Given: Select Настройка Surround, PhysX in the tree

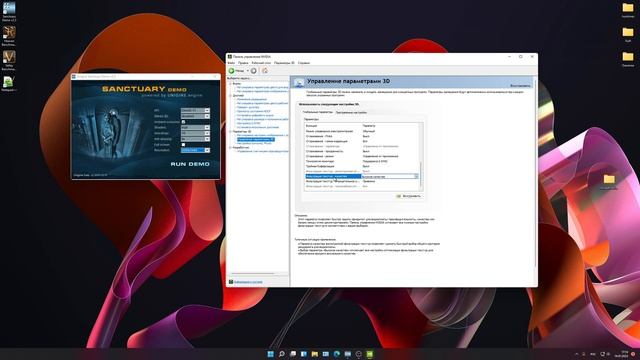Looking at the screenshot, I should click(254, 143).
